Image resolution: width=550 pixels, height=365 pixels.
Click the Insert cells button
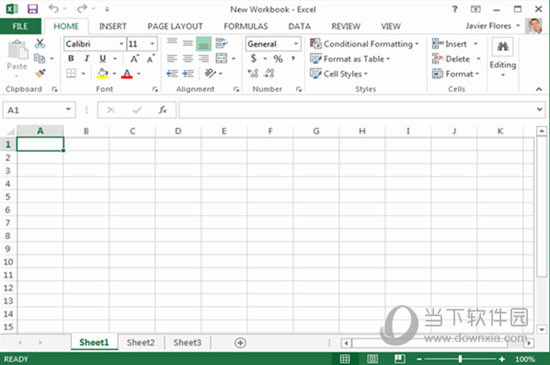click(449, 44)
